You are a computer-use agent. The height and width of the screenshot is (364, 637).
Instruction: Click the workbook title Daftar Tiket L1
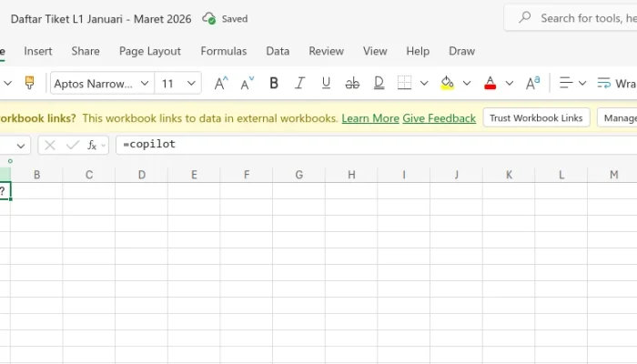pos(101,19)
